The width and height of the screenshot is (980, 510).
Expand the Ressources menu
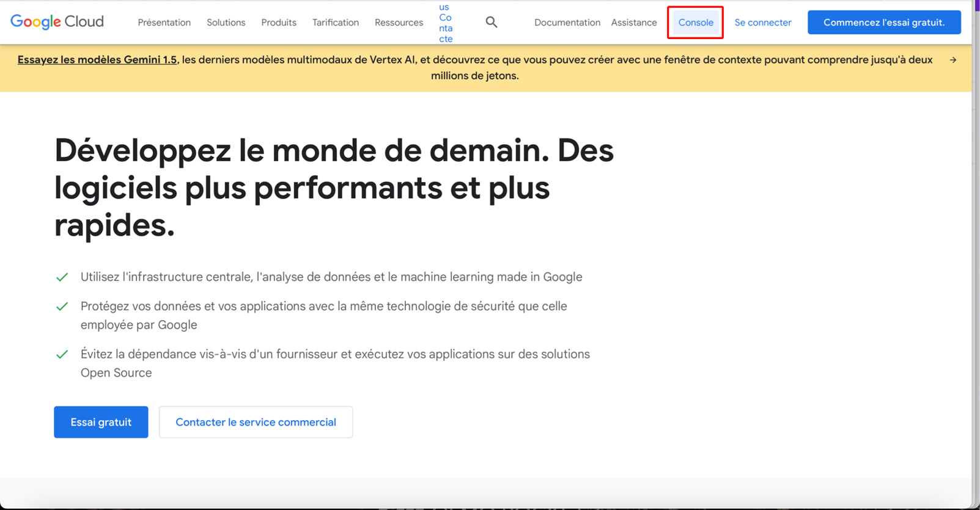pyautogui.click(x=399, y=23)
